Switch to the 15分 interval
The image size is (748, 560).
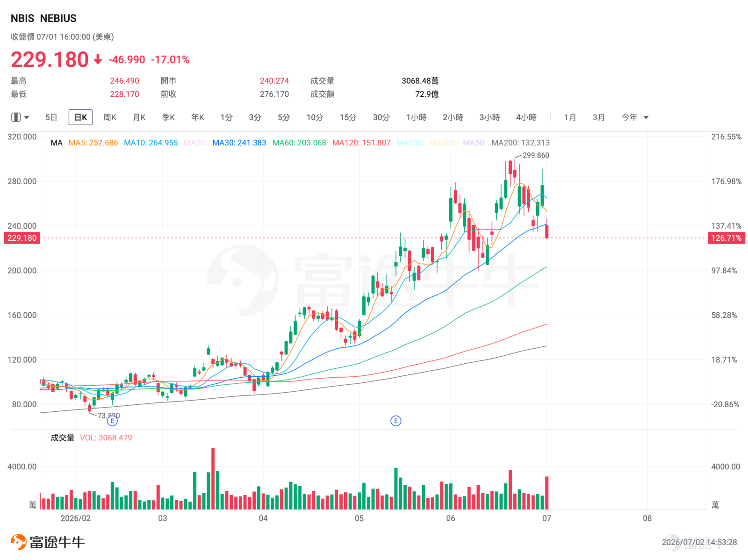348,117
